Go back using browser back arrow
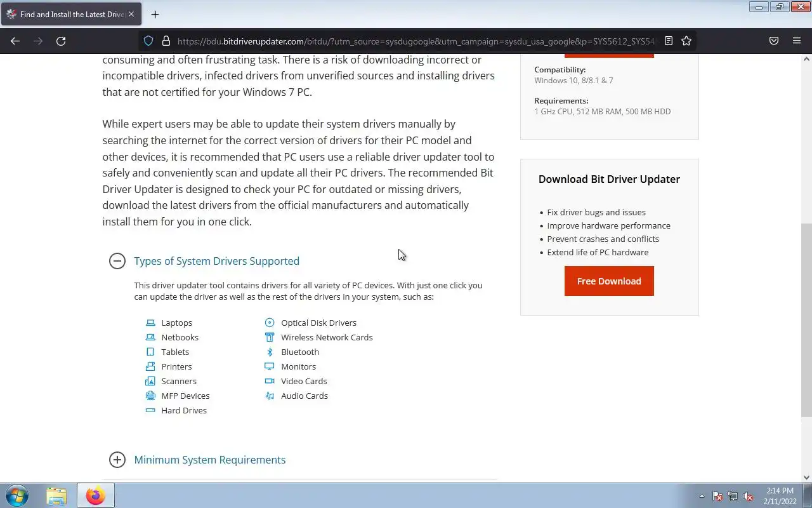 [15, 41]
